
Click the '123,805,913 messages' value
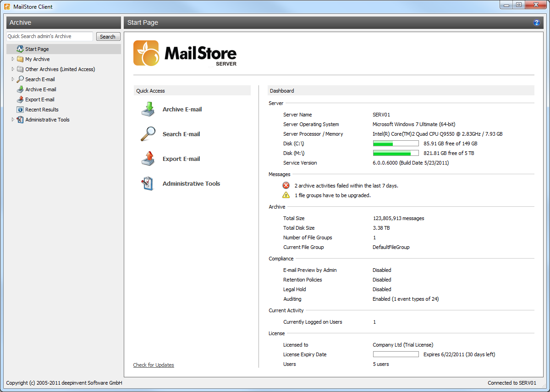point(398,218)
